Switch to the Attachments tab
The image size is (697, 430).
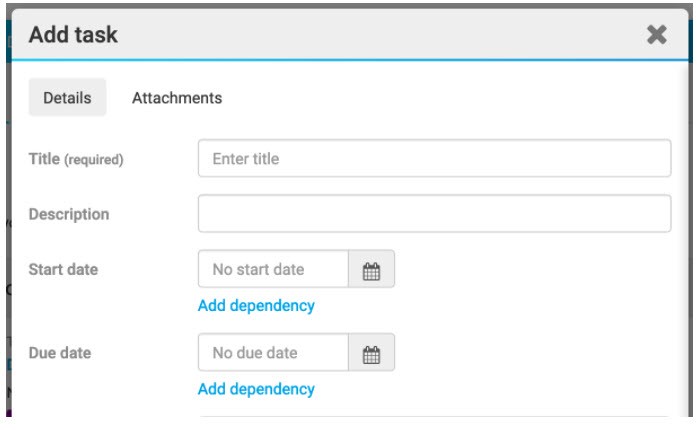[177, 98]
